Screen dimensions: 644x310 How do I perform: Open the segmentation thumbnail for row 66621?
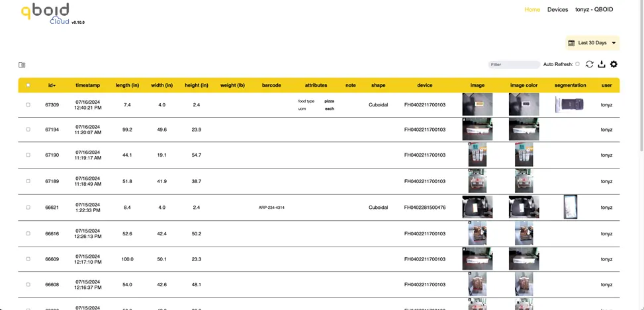(571, 207)
